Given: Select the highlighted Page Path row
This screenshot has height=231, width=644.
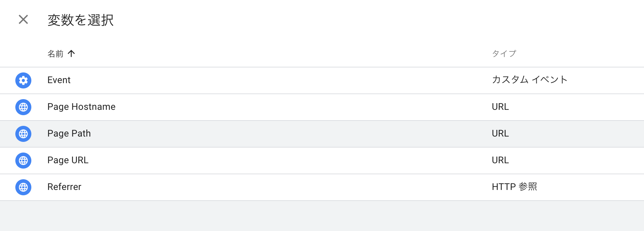Looking at the screenshot, I should pos(69,134).
